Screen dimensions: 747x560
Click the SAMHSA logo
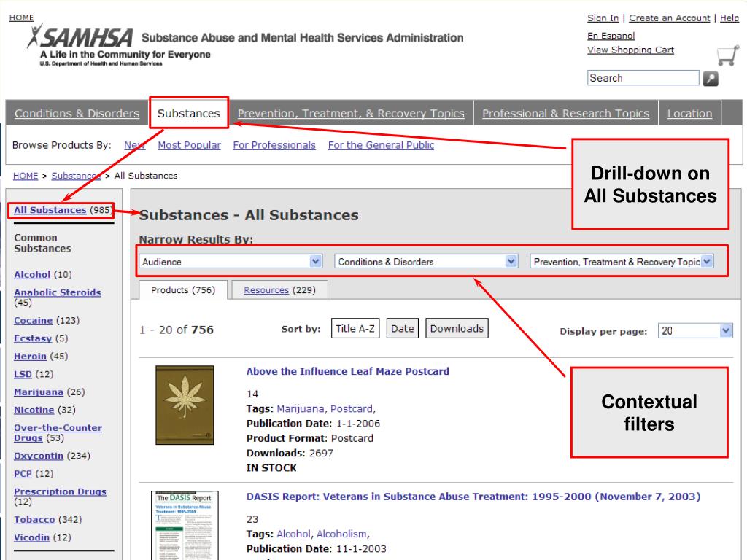tap(80, 37)
